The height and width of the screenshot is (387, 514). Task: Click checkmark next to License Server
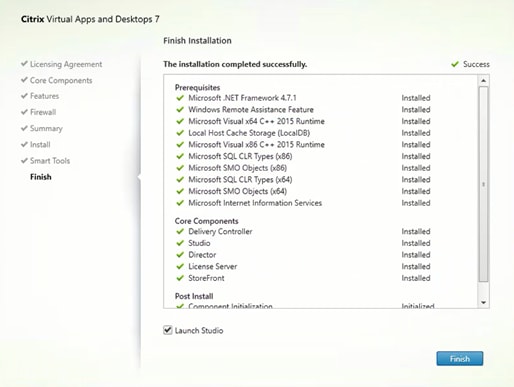180,266
